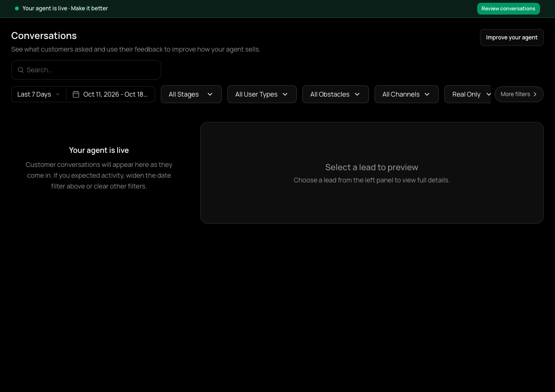Click the "Your agent is live" heading
This screenshot has width=555, height=392.
pos(99,150)
